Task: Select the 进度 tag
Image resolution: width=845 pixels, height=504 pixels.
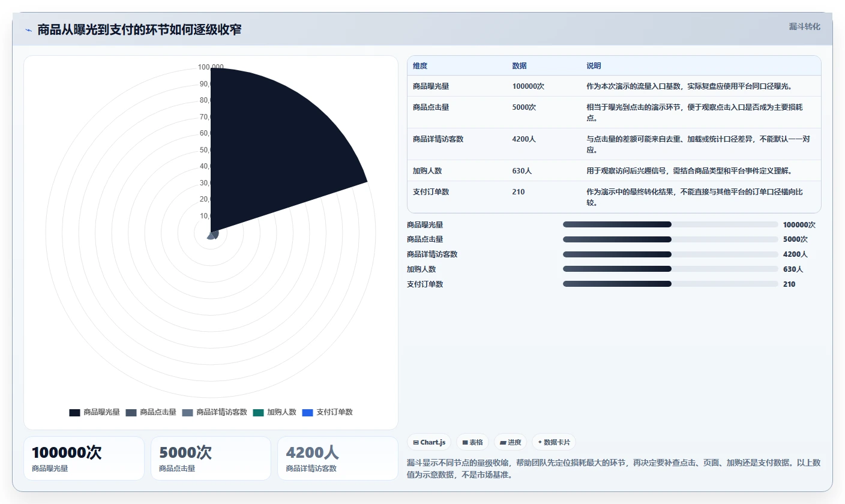Action: (510, 442)
